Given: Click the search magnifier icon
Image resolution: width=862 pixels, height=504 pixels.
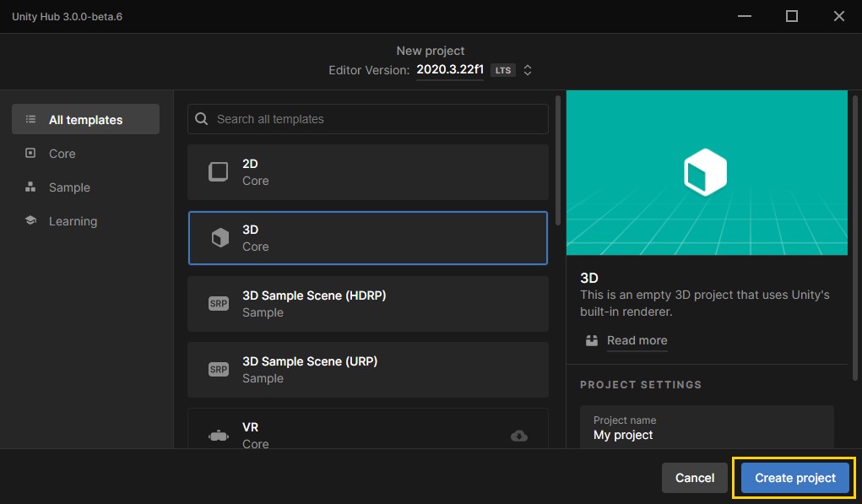Looking at the screenshot, I should point(202,119).
